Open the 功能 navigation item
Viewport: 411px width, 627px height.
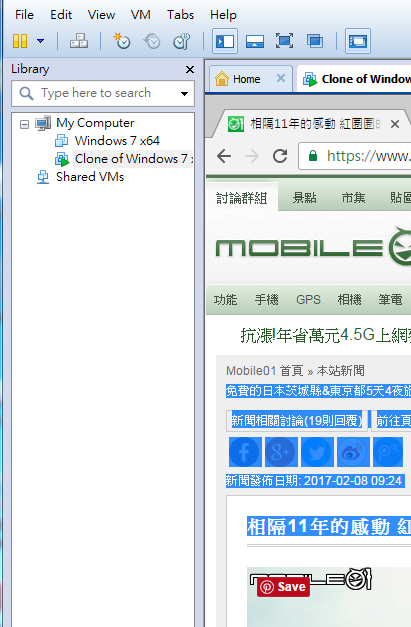pyautogui.click(x=225, y=300)
